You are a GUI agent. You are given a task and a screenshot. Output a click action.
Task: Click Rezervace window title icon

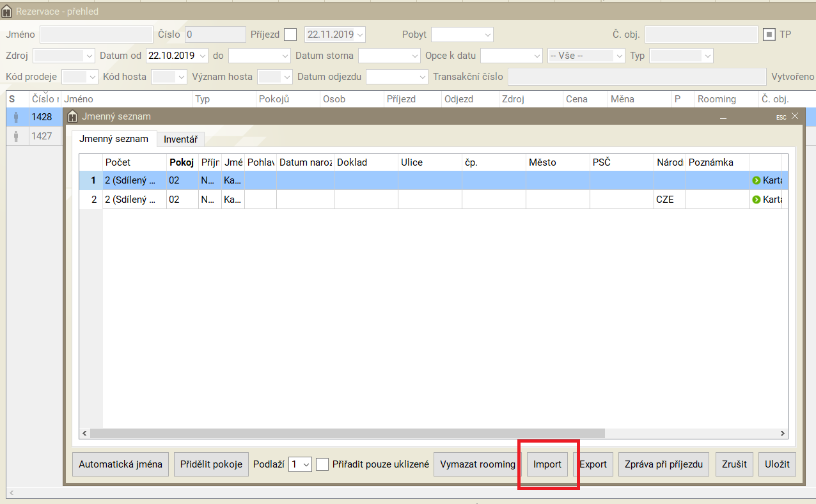pos(6,12)
